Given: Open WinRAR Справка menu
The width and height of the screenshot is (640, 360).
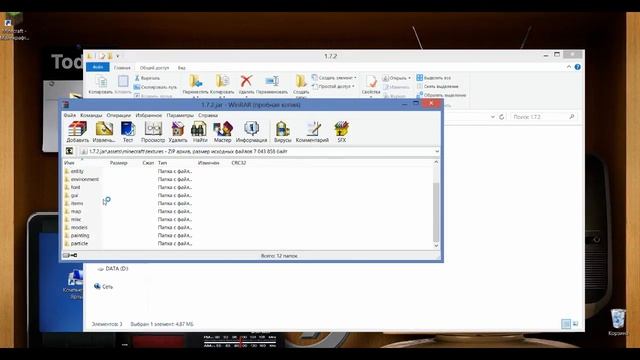Looking at the screenshot, I should coord(208,116).
